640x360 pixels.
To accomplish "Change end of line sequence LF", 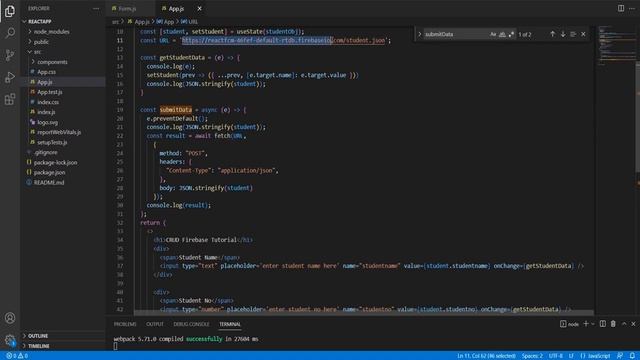I will pyautogui.click(x=571, y=356).
